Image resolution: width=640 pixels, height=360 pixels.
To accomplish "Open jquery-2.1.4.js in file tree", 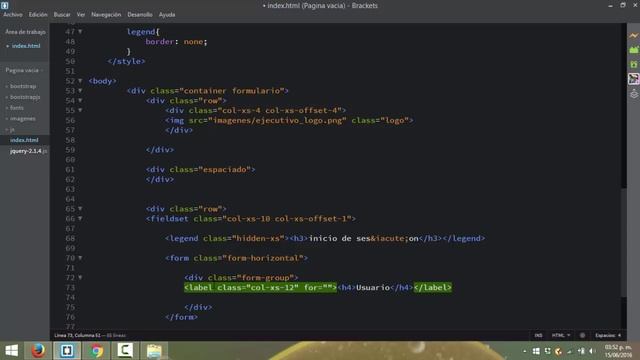I will click(x=28, y=151).
